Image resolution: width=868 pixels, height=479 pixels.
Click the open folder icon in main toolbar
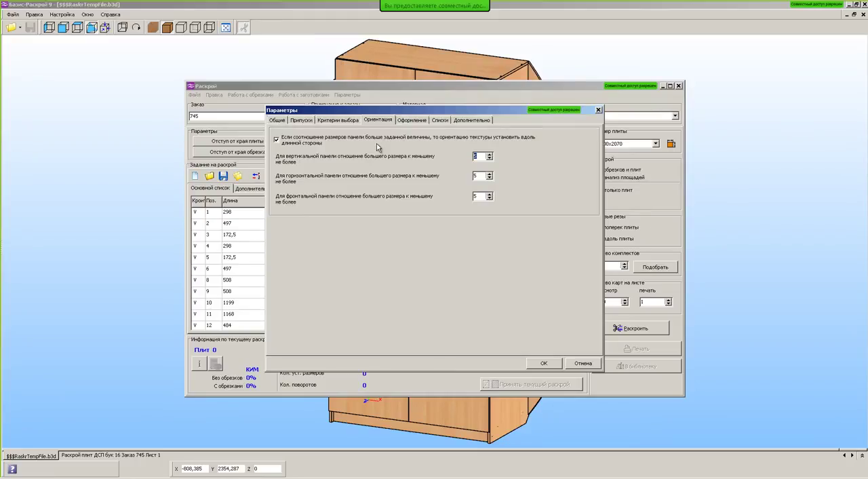pos(11,28)
